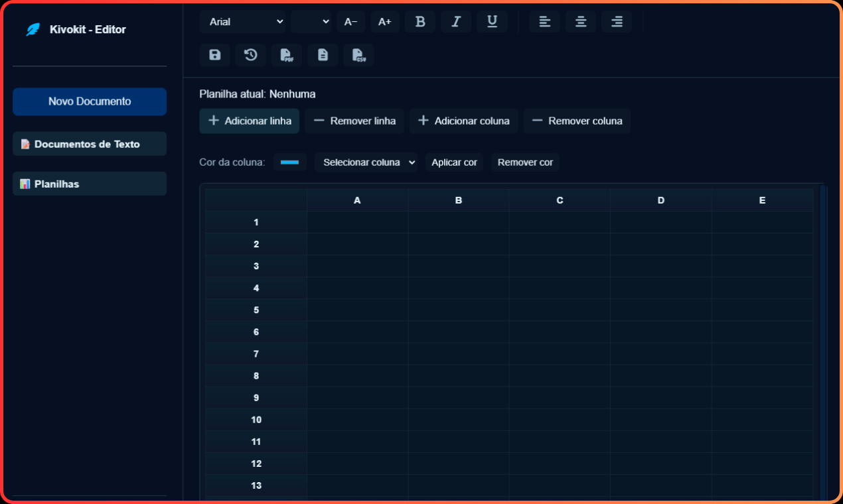Screen dimensions: 843x504
Task: Open the Selecionar coluna dropdown
Action: (366, 162)
